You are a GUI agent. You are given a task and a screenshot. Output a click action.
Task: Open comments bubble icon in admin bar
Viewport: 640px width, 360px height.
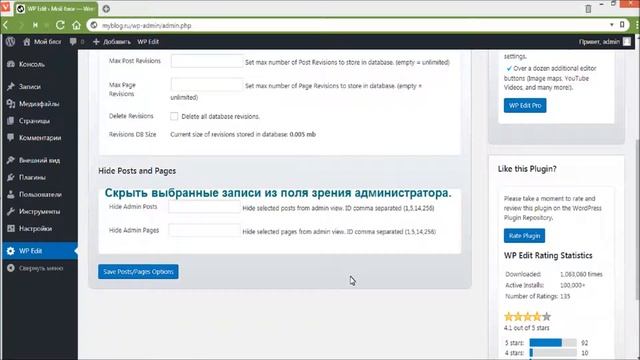point(73,42)
